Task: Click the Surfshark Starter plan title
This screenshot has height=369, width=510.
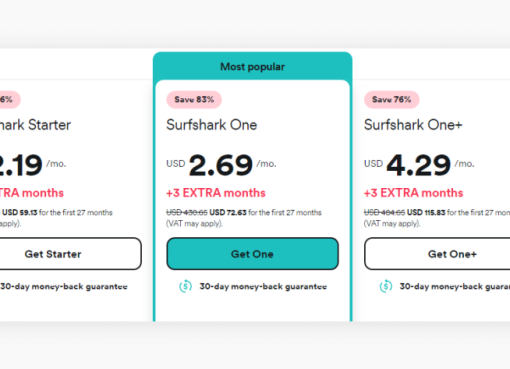Action: click(35, 125)
